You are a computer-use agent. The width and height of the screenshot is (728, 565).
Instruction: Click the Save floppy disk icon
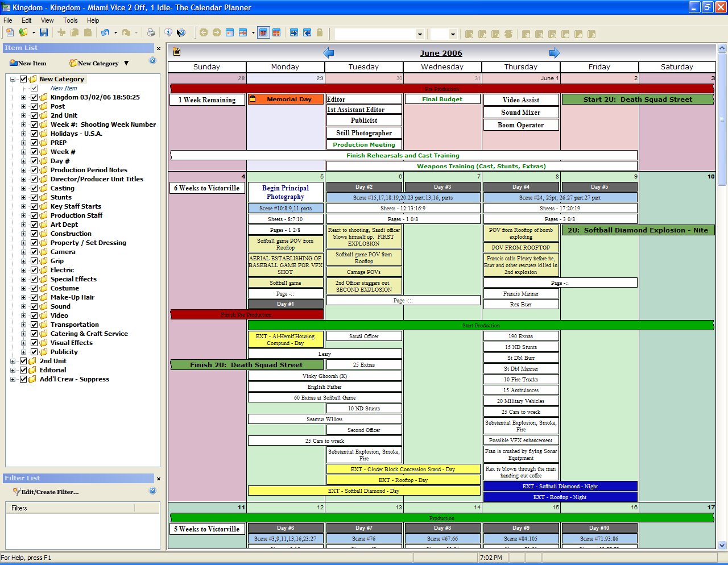click(x=44, y=33)
